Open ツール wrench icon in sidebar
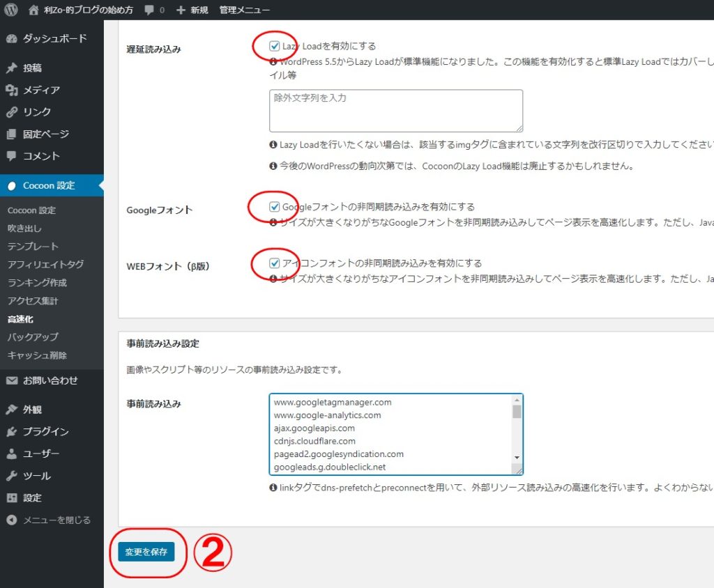This screenshot has width=714, height=588. [x=11, y=477]
